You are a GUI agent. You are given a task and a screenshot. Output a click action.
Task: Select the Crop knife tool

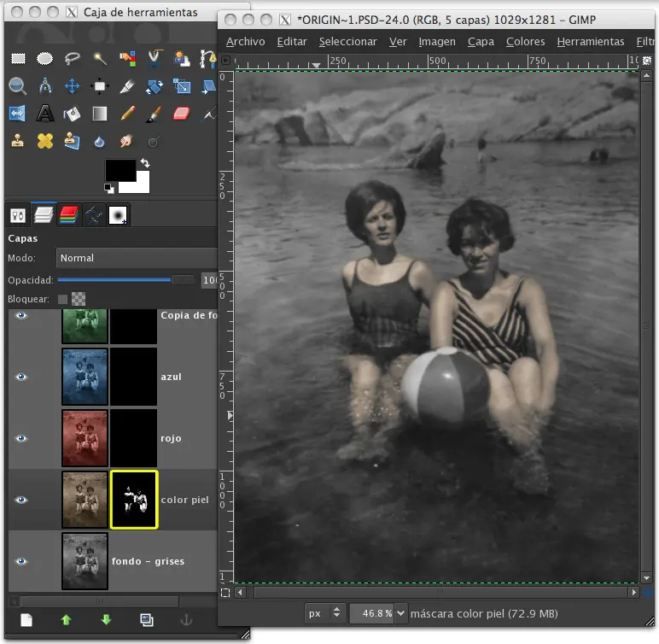tap(127, 86)
